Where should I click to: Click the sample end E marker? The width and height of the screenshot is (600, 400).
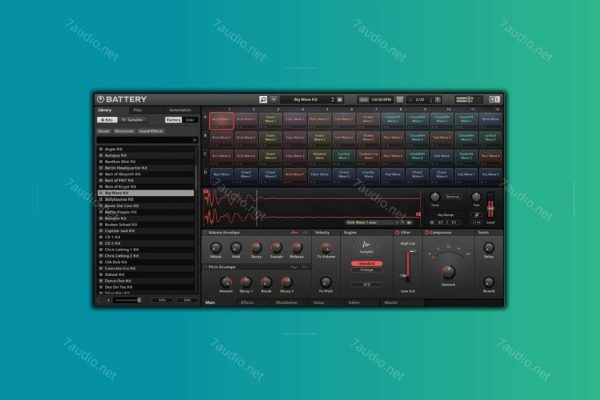point(418,215)
